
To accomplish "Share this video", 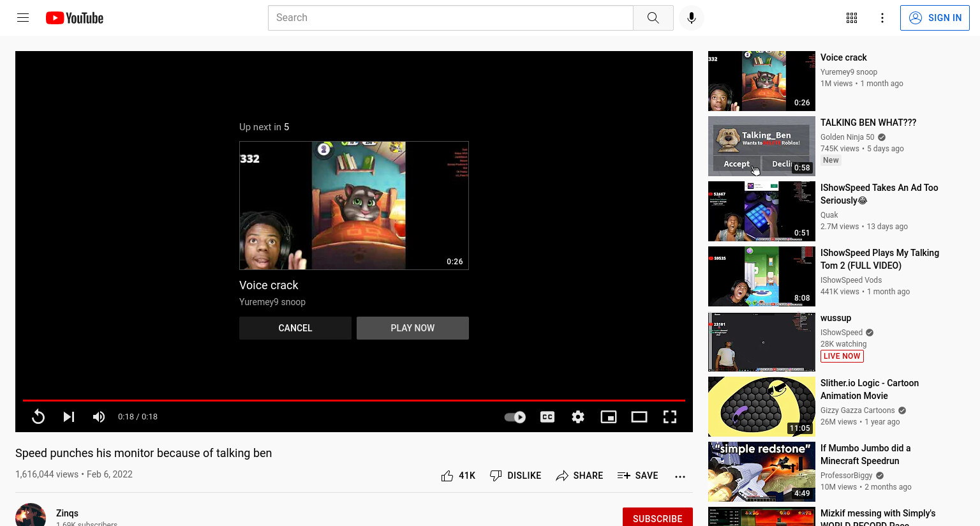I will coord(579,476).
